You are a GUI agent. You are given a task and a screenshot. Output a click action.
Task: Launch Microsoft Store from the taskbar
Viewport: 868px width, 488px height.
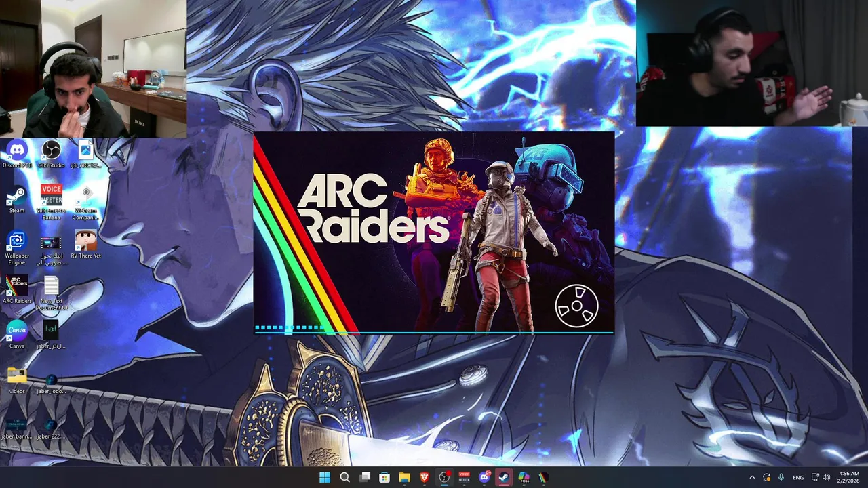pyautogui.click(x=384, y=477)
